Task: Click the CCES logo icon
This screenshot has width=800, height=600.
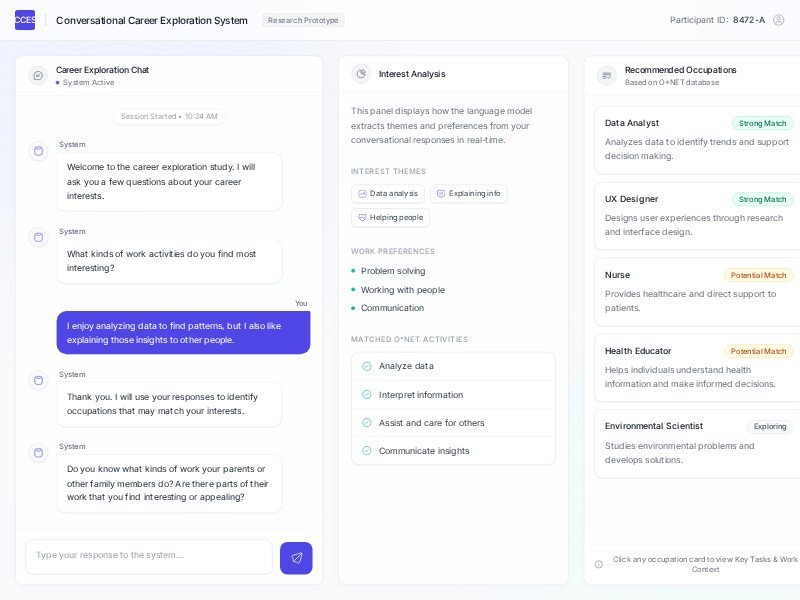Action: pyautogui.click(x=25, y=20)
